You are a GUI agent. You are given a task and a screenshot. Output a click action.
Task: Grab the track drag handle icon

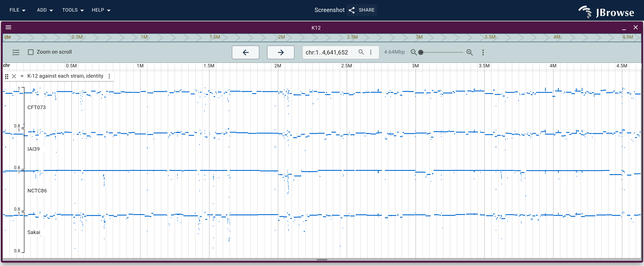[x=7, y=76]
